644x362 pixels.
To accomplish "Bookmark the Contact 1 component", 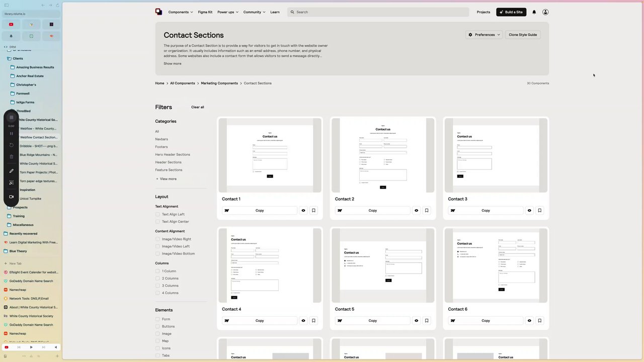I will [x=313, y=211].
